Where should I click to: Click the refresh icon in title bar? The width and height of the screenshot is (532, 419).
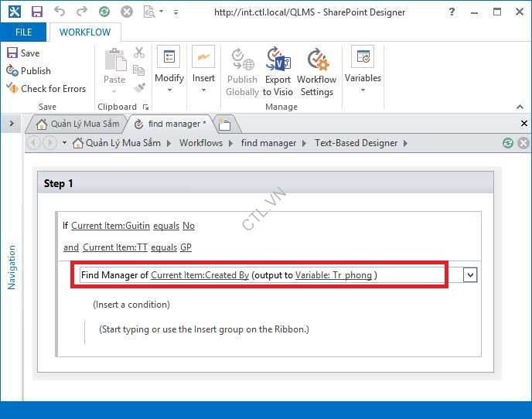(x=104, y=12)
